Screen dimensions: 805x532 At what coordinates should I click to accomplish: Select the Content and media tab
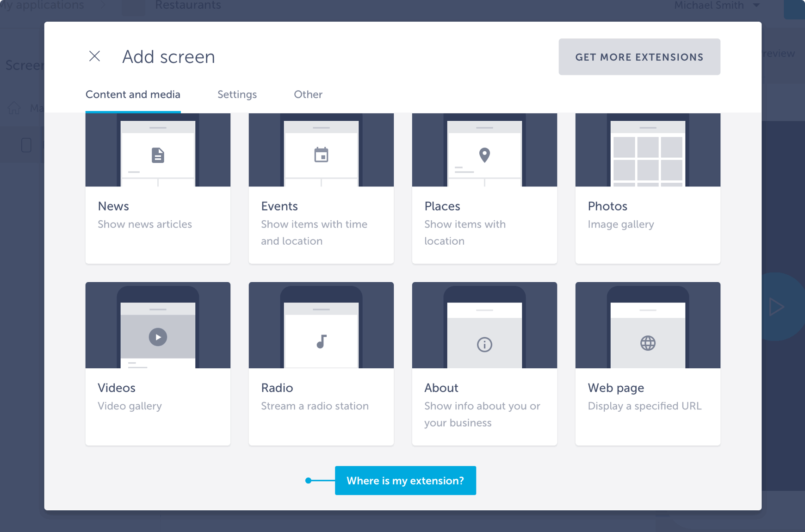(x=133, y=94)
